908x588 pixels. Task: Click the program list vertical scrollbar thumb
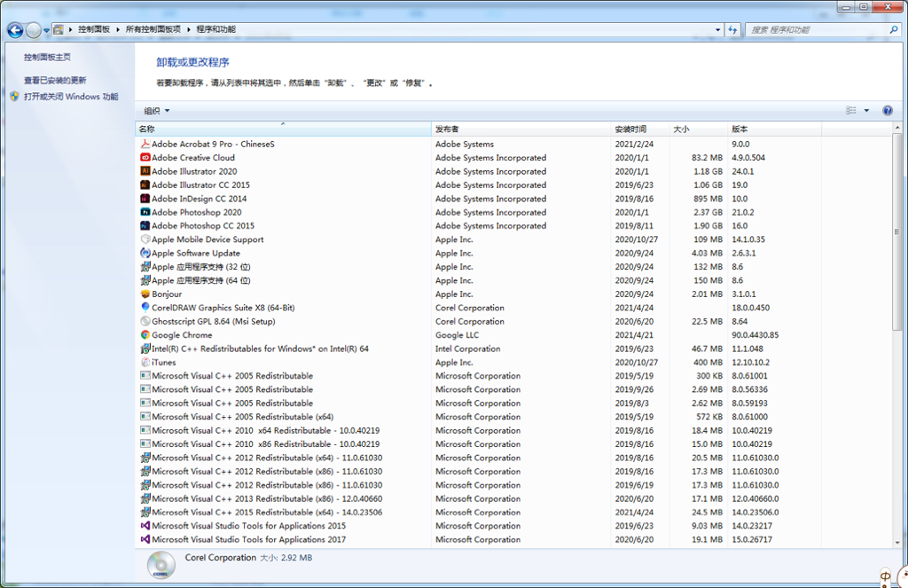897,231
